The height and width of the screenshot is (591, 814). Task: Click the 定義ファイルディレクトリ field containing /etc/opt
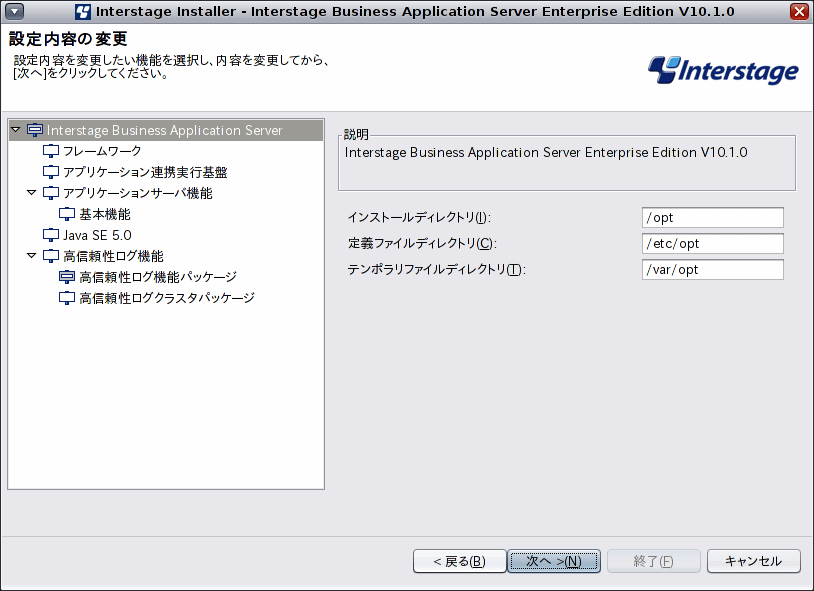(x=713, y=244)
